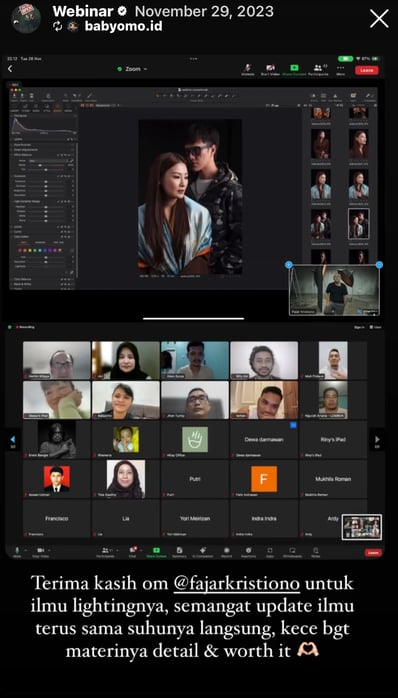Select the highlighted couple thumbnail in browser
This screenshot has width=398, height=698.
pyautogui.click(x=358, y=224)
